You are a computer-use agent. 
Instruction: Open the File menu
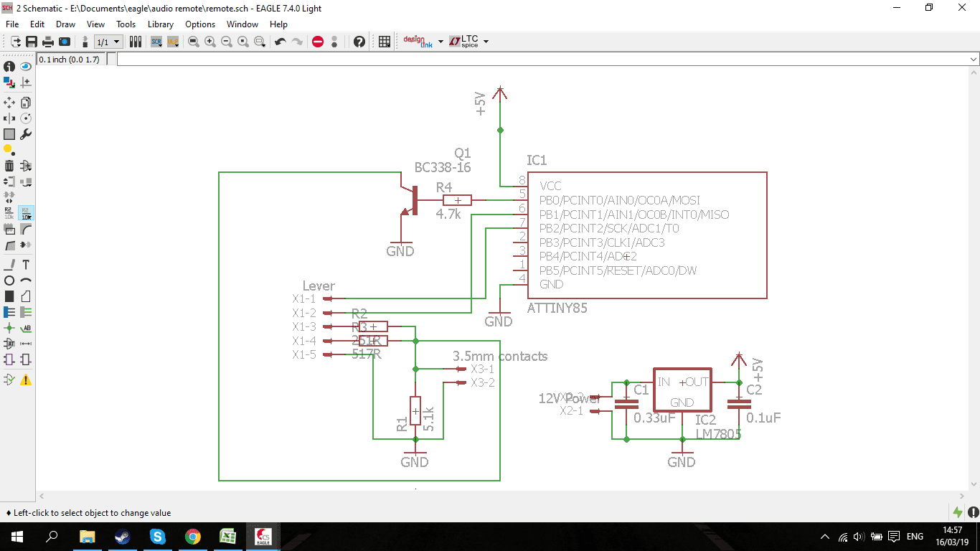pos(12,24)
